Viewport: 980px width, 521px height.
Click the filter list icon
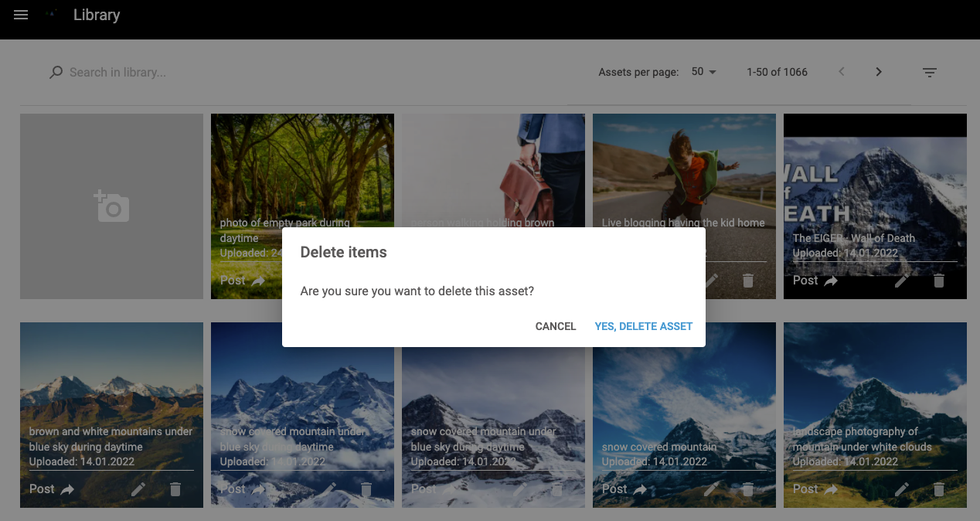point(929,72)
